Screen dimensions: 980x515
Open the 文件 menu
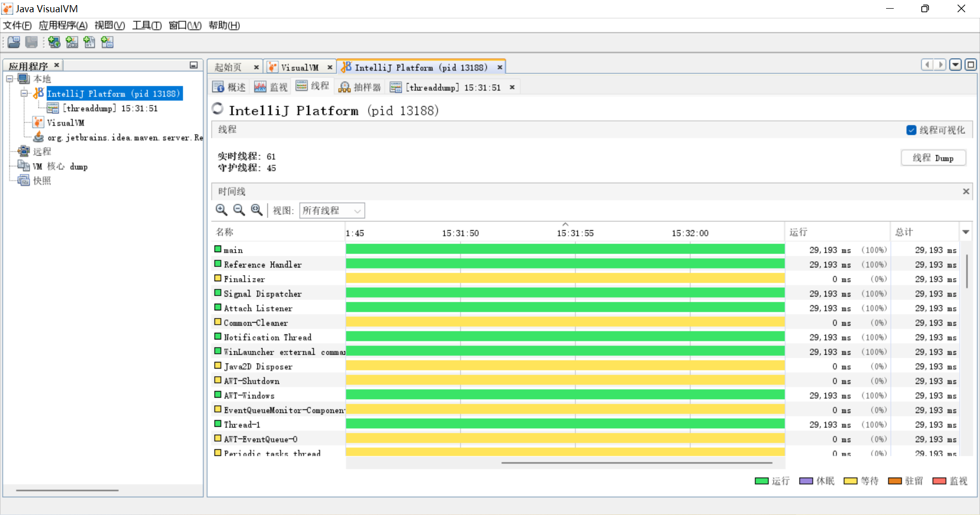[17, 26]
